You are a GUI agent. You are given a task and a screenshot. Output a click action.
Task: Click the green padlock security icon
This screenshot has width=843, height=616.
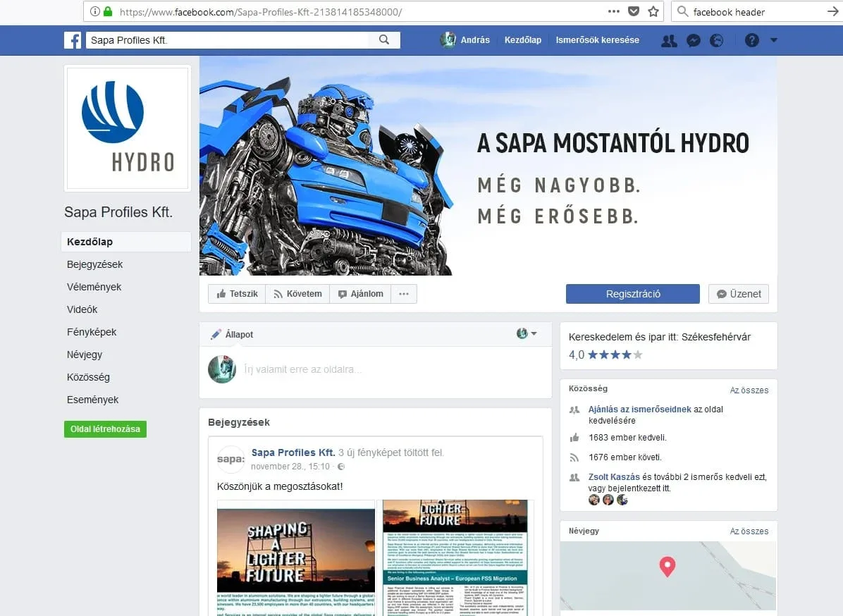108,11
